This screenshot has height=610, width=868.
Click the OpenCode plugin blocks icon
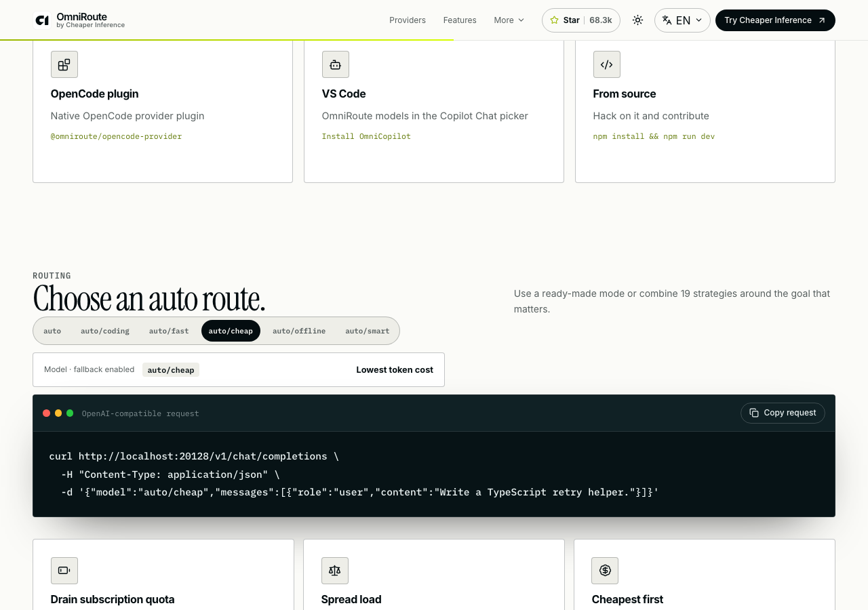pos(64,64)
